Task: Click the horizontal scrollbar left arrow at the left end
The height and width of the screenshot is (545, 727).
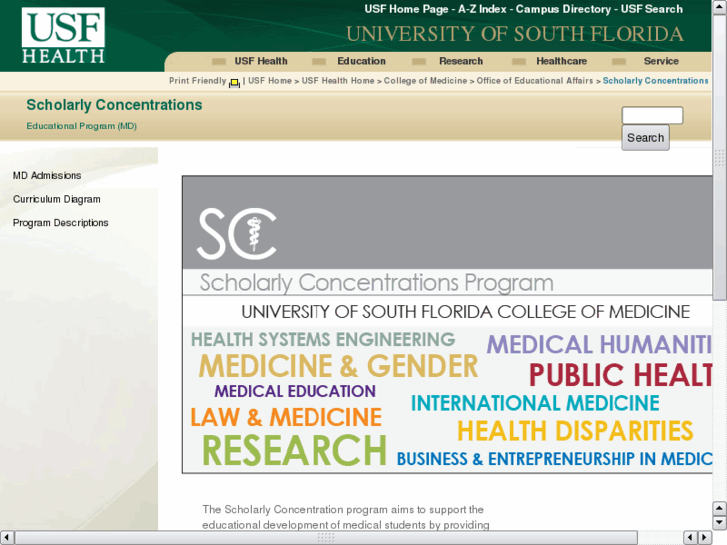Action: [7, 537]
